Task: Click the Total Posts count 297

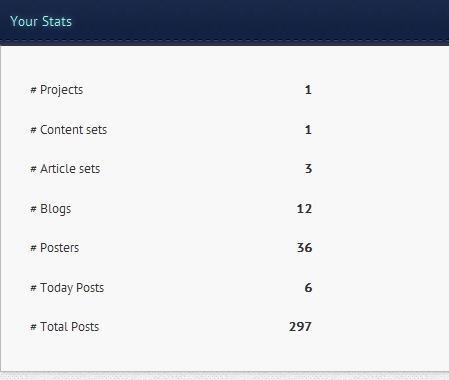Action: [x=300, y=327]
